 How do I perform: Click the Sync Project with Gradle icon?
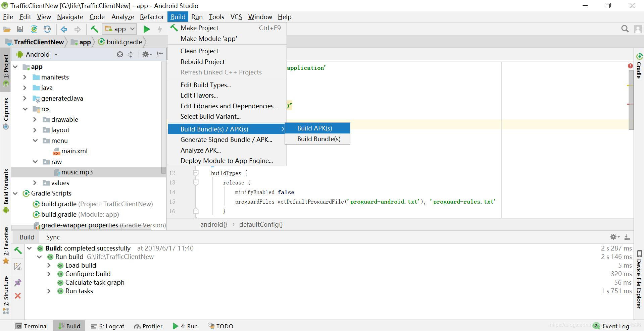pyautogui.click(x=34, y=30)
